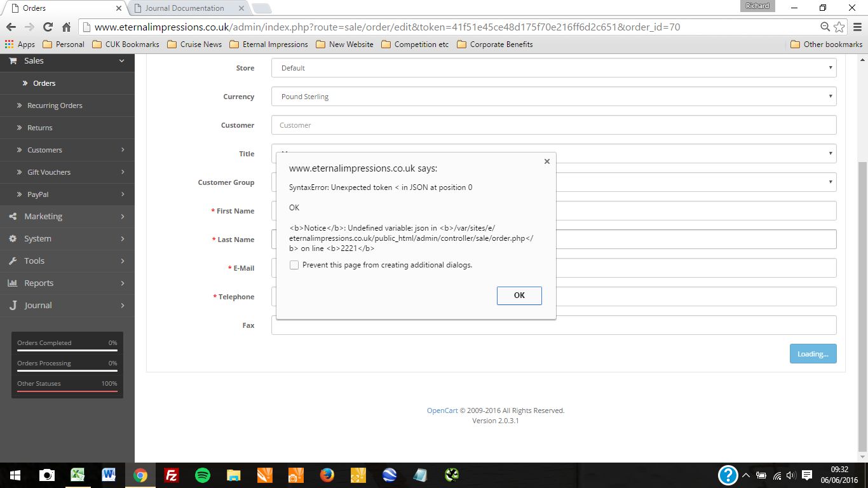The height and width of the screenshot is (488, 868).
Task: Collapse the Sales menu section
Action: tap(67, 61)
